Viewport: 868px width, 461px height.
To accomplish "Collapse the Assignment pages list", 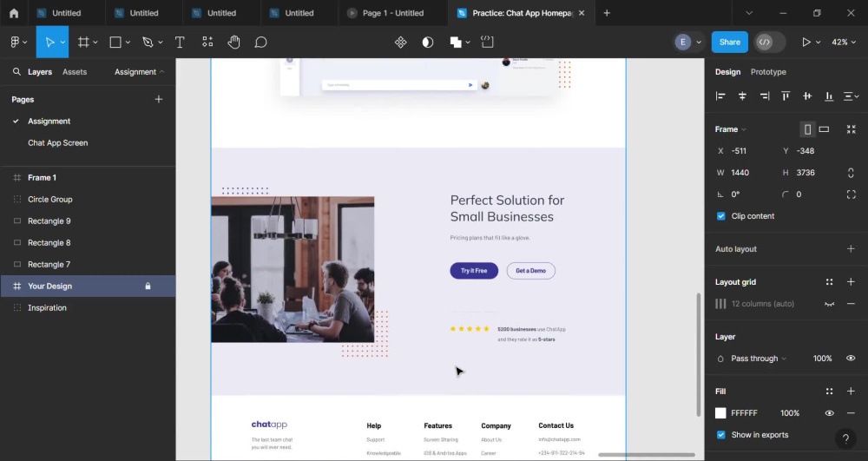I will click(x=140, y=72).
